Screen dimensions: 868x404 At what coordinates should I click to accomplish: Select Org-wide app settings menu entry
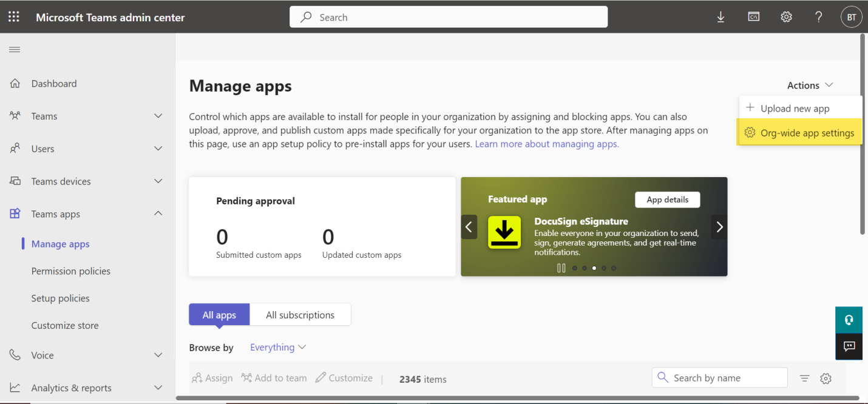(799, 133)
